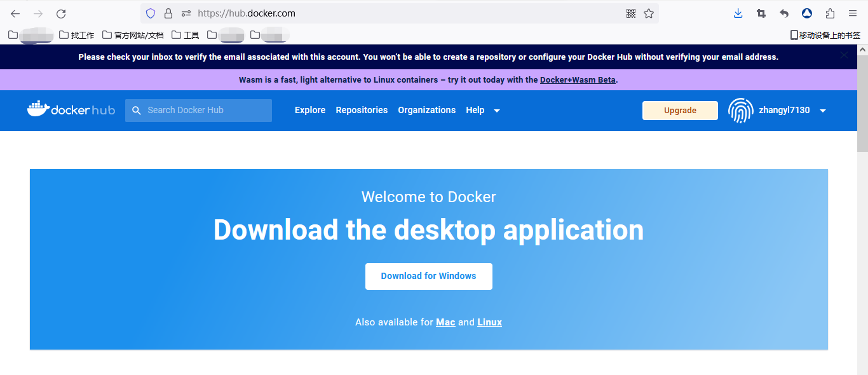Focus the Search Docker Hub field

[x=198, y=111]
